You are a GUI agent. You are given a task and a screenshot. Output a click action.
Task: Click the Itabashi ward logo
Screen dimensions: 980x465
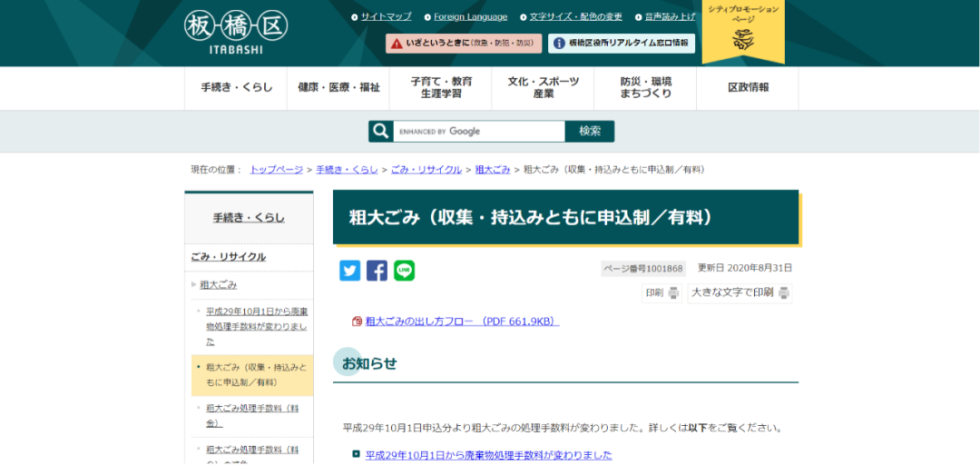click(x=236, y=32)
